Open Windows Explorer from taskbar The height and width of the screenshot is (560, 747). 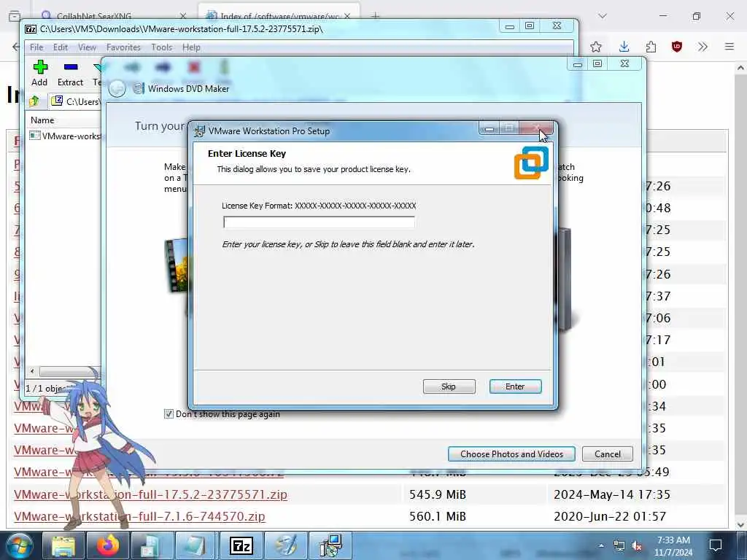(x=63, y=545)
